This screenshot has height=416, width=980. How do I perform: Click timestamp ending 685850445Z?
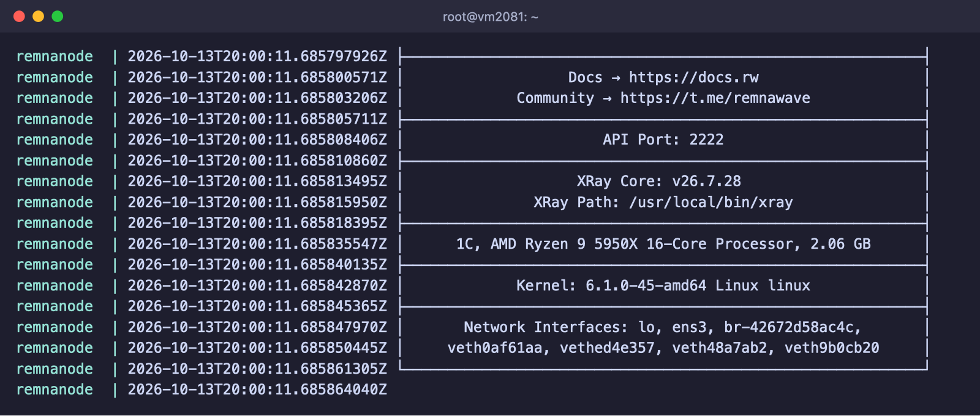(257, 348)
